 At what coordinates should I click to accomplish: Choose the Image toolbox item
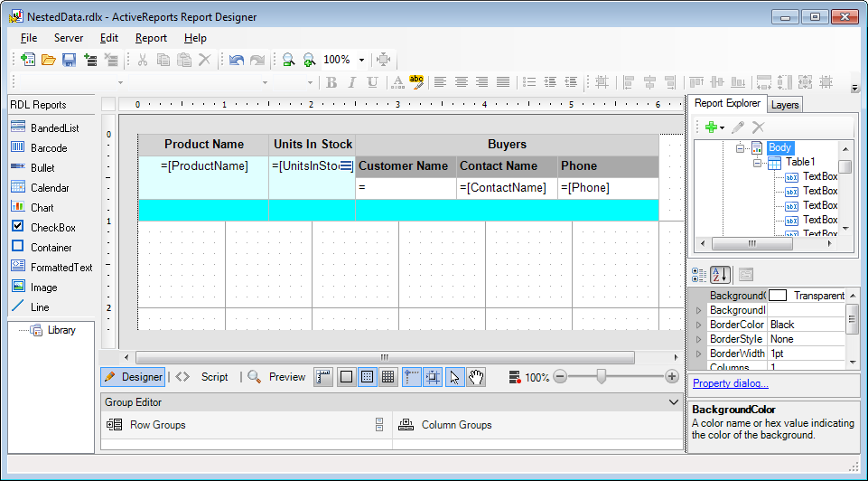[34, 288]
